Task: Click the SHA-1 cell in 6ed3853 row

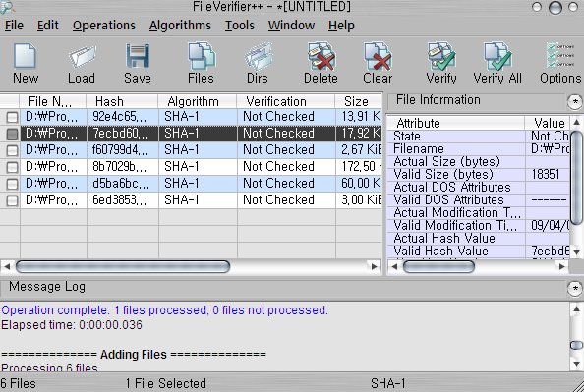Action: click(x=198, y=199)
